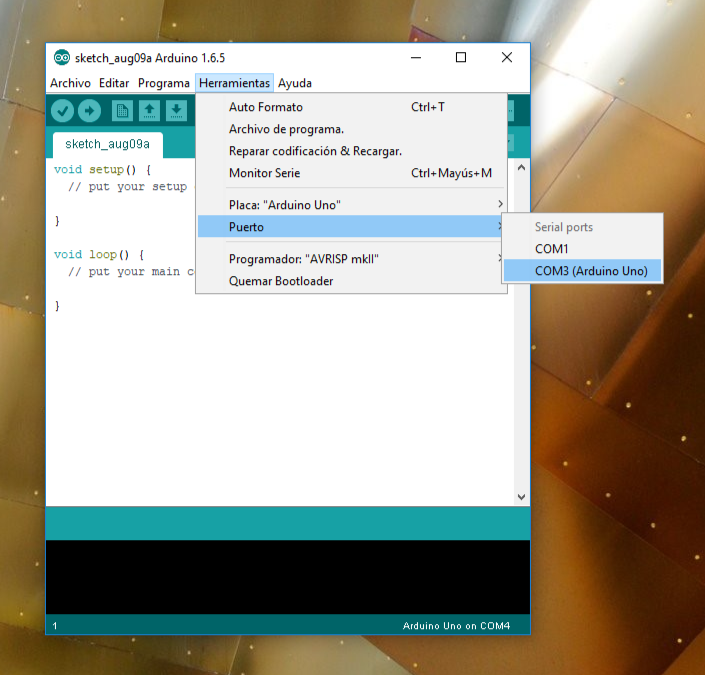Screen dimensions: 705x675
Task: Click the black console output area
Action: tap(288, 577)
